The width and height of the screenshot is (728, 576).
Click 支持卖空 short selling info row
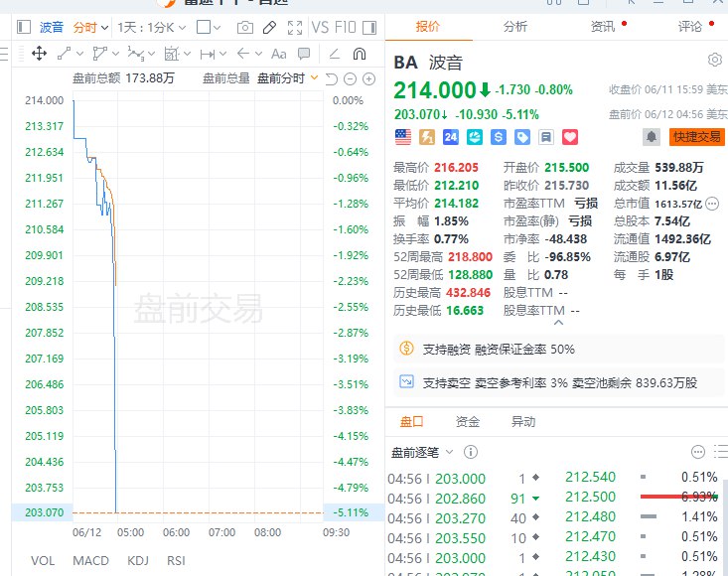click(559, 382)
